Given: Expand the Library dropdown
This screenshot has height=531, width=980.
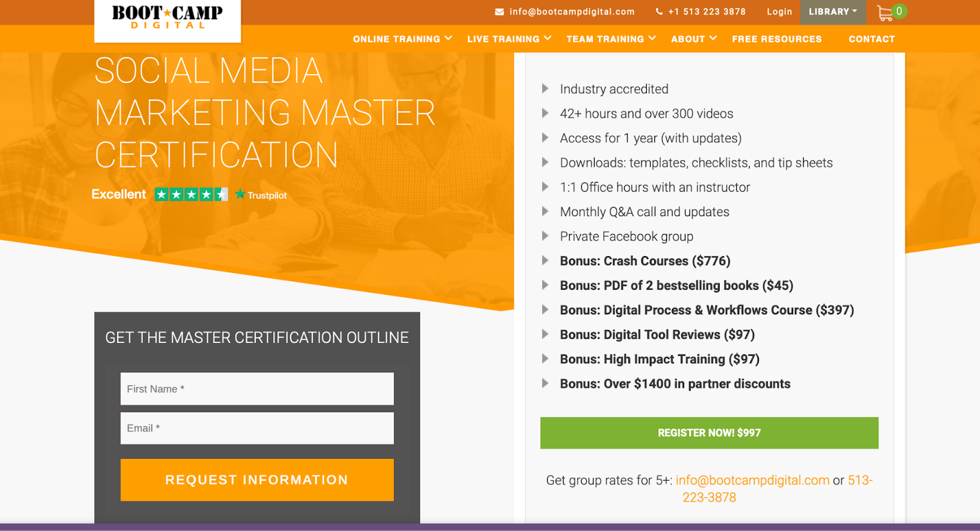Looking at the screenshot, I should tap(832, 12).
